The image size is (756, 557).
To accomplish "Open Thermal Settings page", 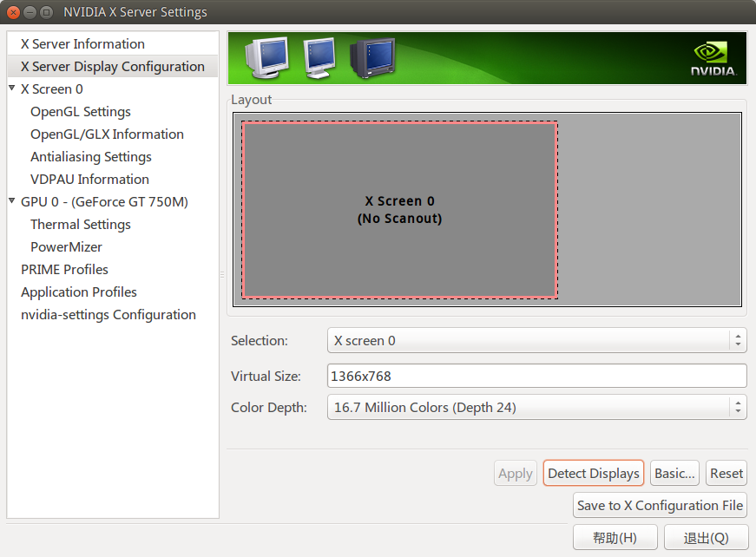I will pos(81,225).
